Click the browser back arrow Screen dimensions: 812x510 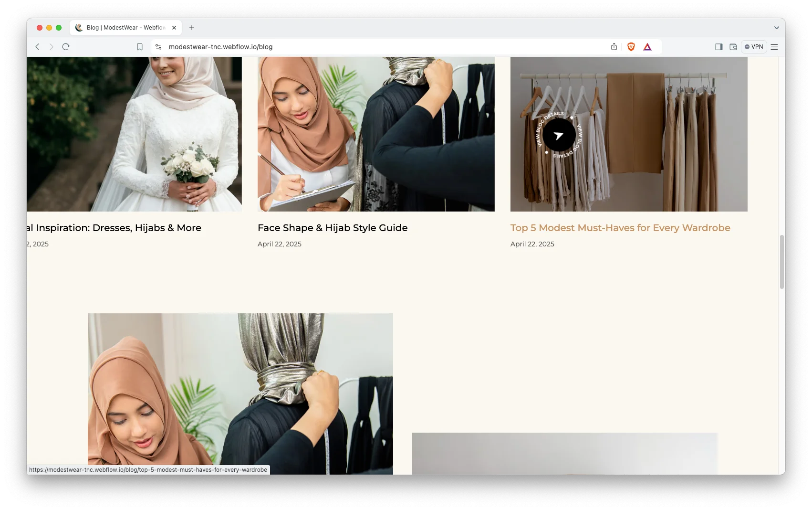pyautogui.click(x=37, y=47)
